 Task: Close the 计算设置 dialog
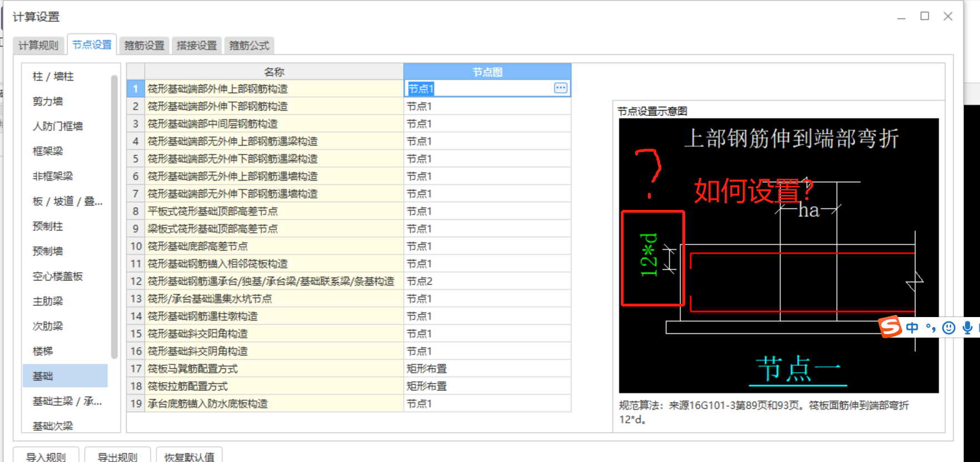coord(948,16)
